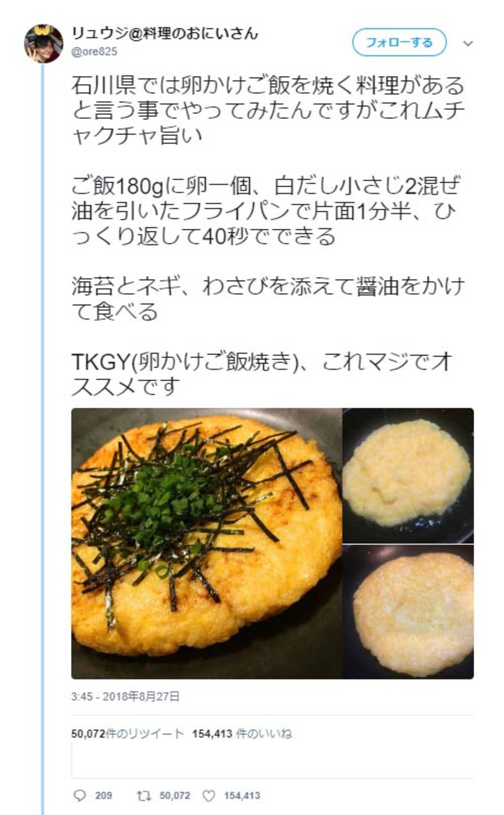
Task: Click the 154,413 count beside heart icon
Action: pos(242,796)
